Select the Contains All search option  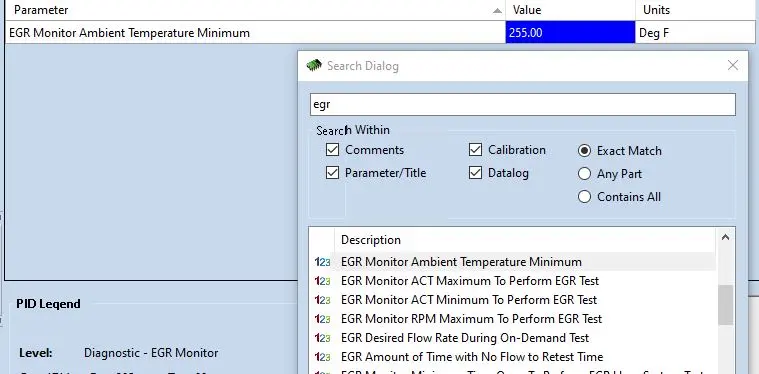coord(584,196)
